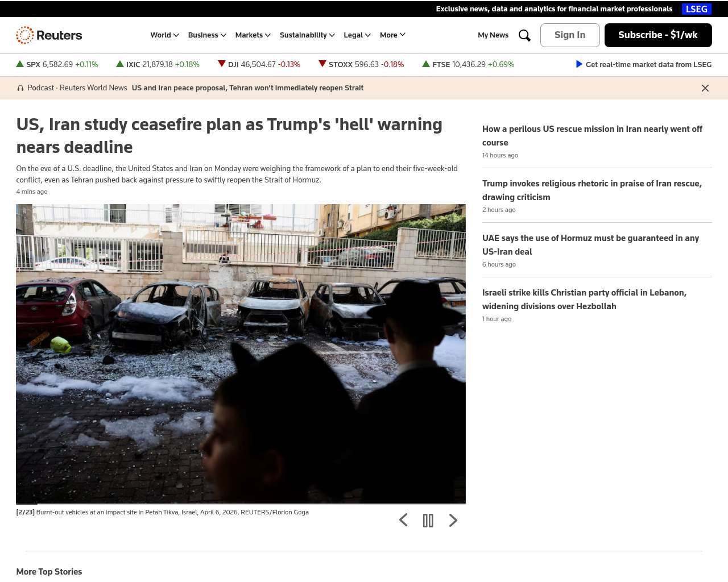The width and height of the screenshot is (728, 582).
Task: Click the slideshow photo caption about Petah Tikva
Action: 163,512
